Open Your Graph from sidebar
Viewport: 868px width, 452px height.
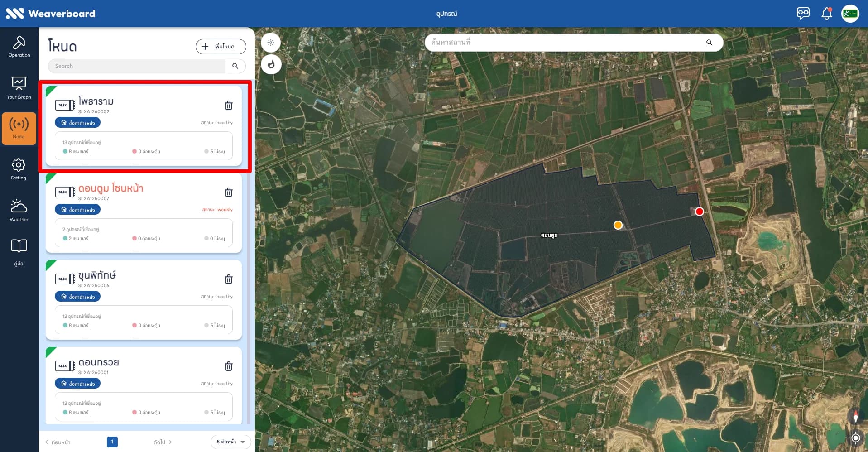click(x=19, y=88)
